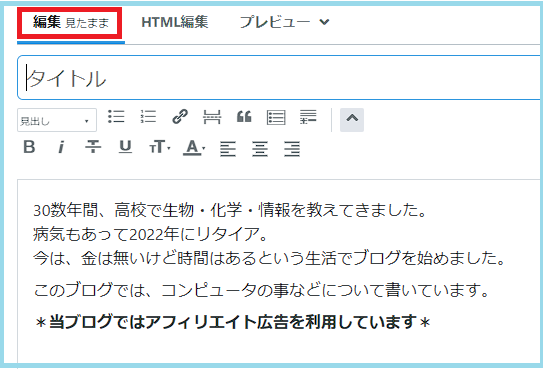Switch to the 編集 見たまま tab
This screenshot has height=369, width=543.
[71, 22]
